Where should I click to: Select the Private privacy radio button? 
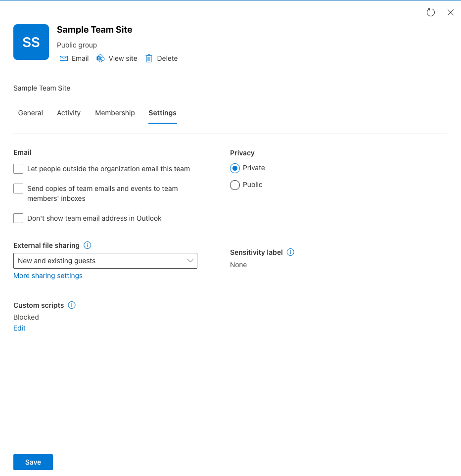tap(235, 168)
